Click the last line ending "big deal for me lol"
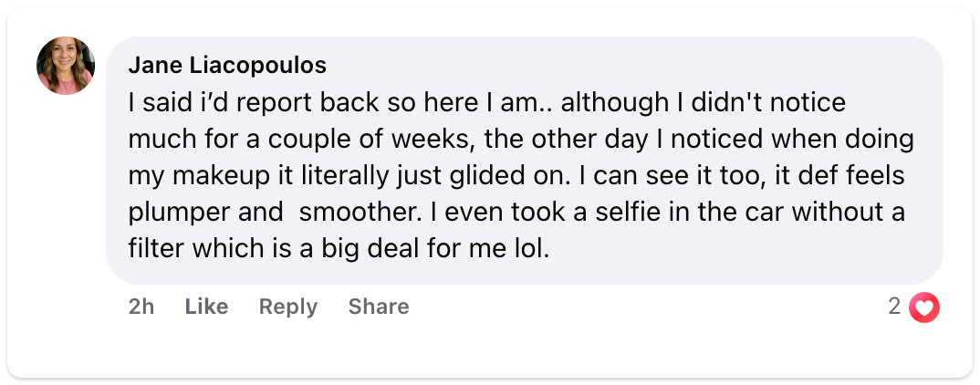The height and width of the screenshot is (385, 980). [x=339, y=248]
